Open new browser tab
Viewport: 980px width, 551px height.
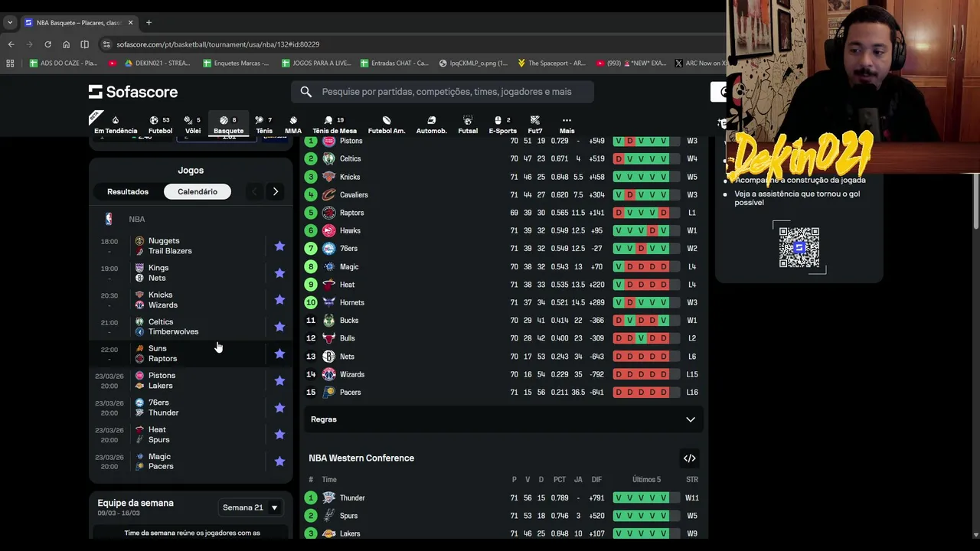click(x=149, y=22)
